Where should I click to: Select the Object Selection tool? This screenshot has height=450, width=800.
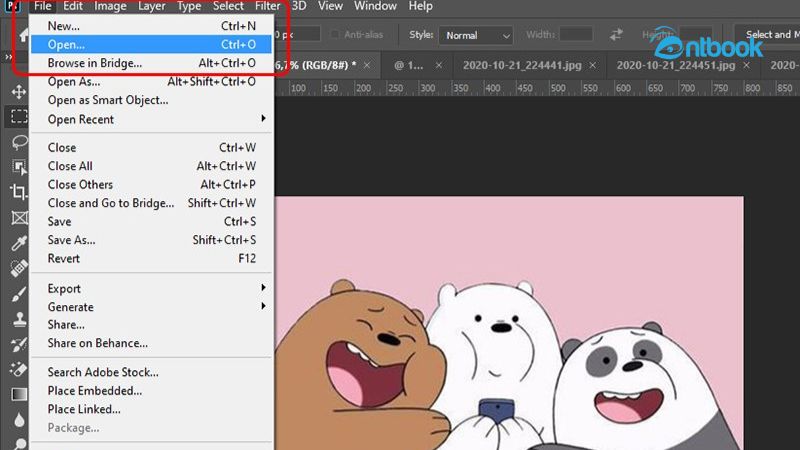click(19, 167)
